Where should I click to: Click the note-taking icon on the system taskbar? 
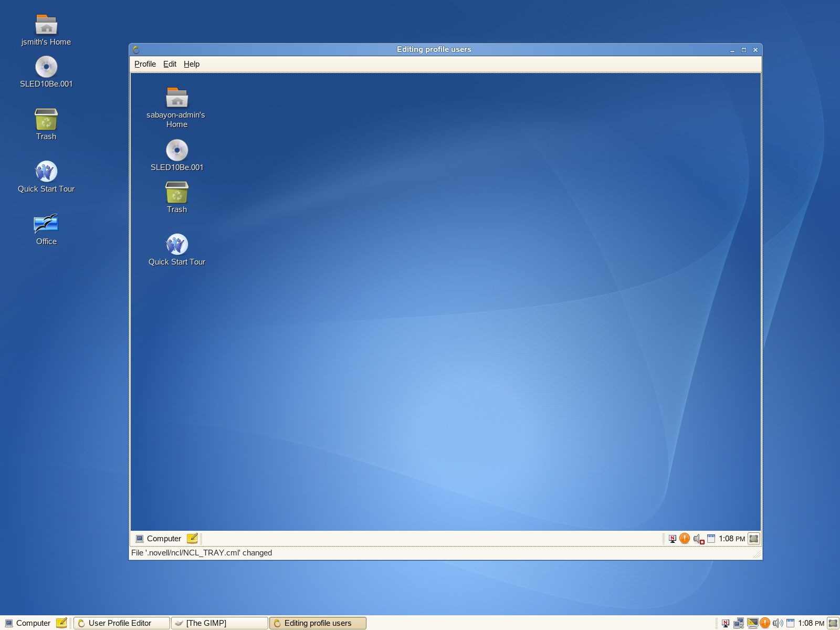click(x=61, y=623)
